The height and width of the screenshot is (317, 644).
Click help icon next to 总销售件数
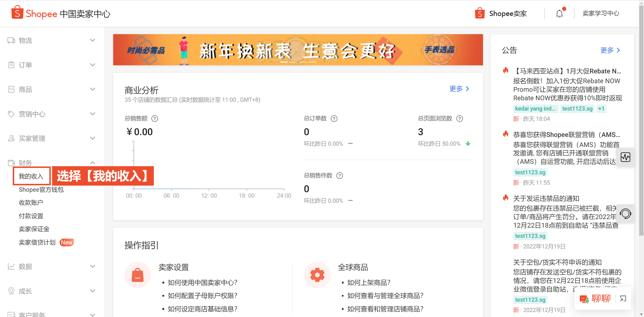tap(340, 176)
